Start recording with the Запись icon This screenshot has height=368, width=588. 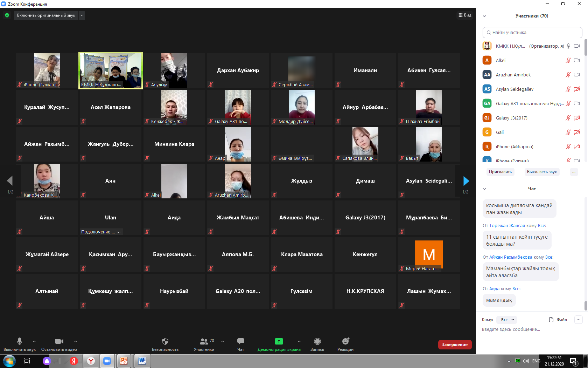click(317, 341)
